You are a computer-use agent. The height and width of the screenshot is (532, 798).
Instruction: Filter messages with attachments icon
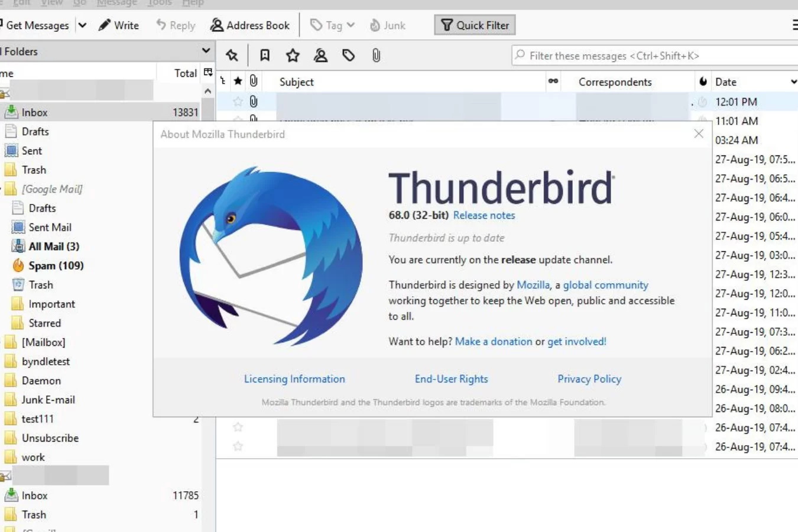coord(376,56)
